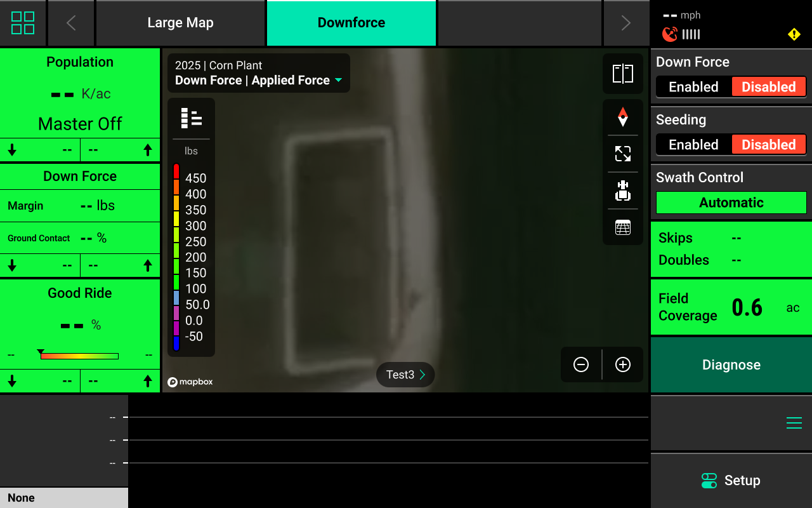This screenshot has height=508, width=812.
Task: Click the Good Ride gauge bar
Action: click(x=80, y=355)
